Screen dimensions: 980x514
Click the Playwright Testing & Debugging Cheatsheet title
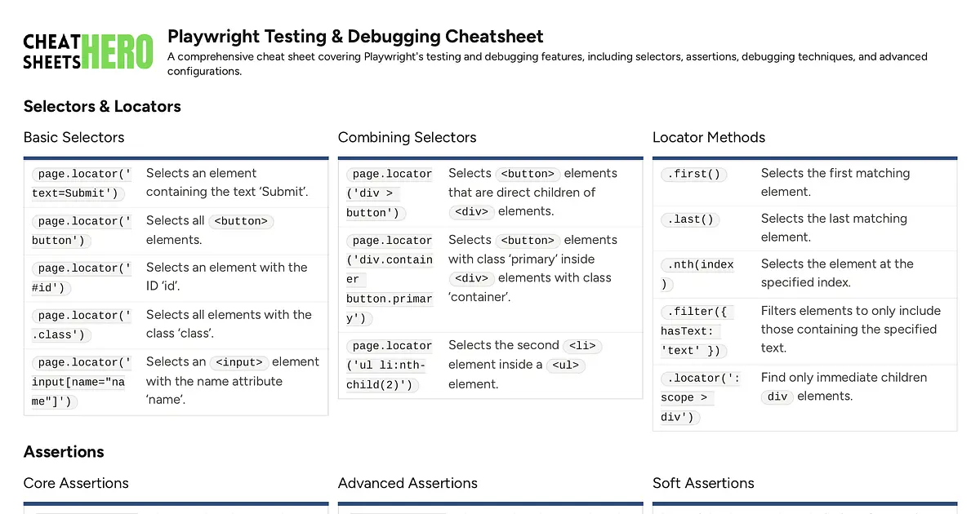(355, 36)
